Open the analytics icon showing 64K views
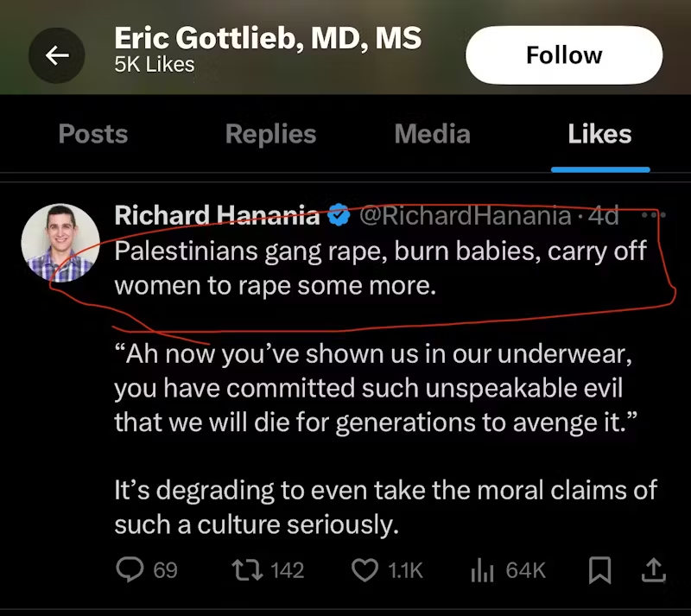This screenshot has height=616, width=691. [x=480, y=570]
